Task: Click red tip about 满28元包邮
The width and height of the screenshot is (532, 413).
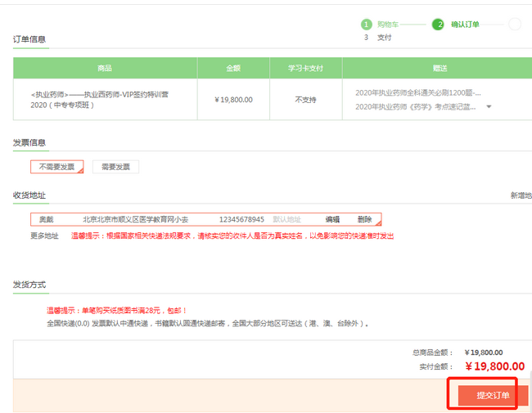Action: pyautogui.click(x=117, y=310)
